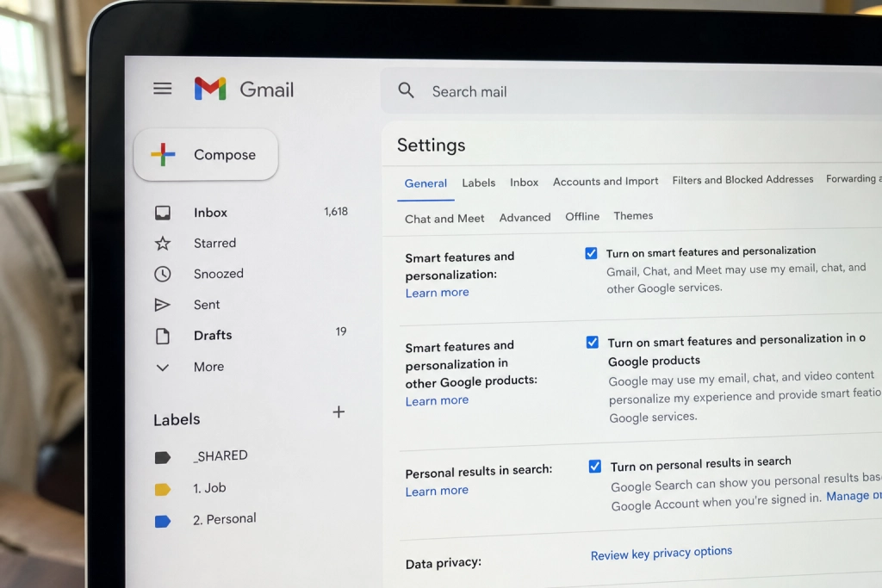Click the More label in sidebar

(208, 367)
